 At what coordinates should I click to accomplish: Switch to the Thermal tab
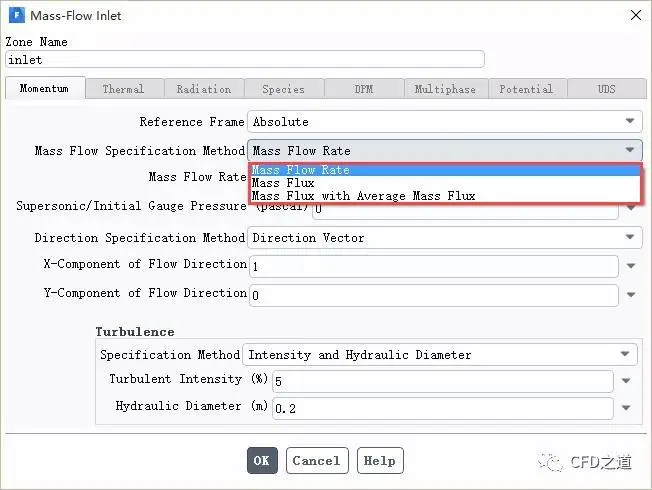click(123, 89)
